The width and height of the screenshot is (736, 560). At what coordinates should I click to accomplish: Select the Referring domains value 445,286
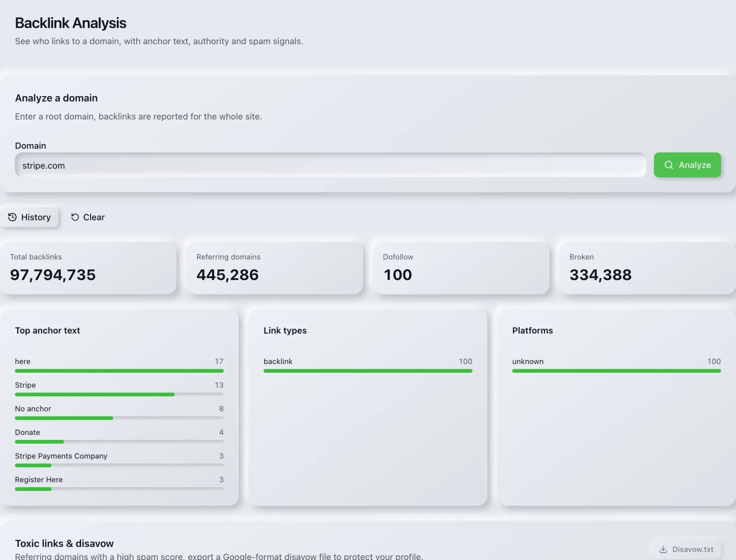pyautogui.click(x=228, y=275)
